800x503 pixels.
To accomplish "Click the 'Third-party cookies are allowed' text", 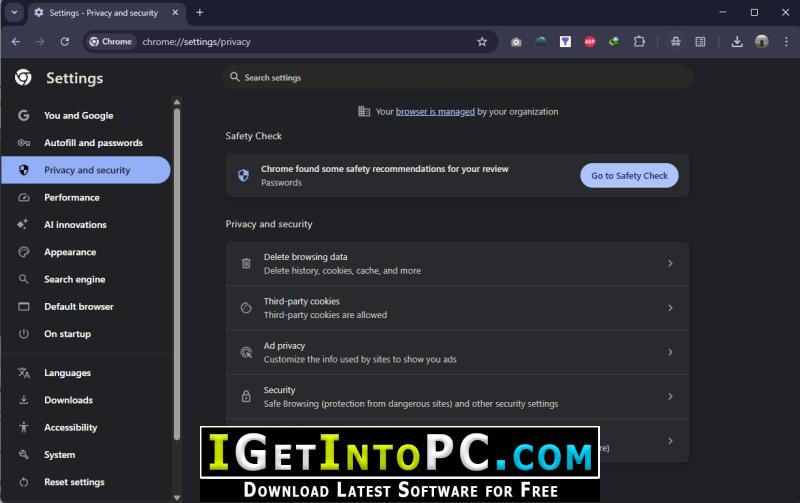I will (x=325, y=315).
